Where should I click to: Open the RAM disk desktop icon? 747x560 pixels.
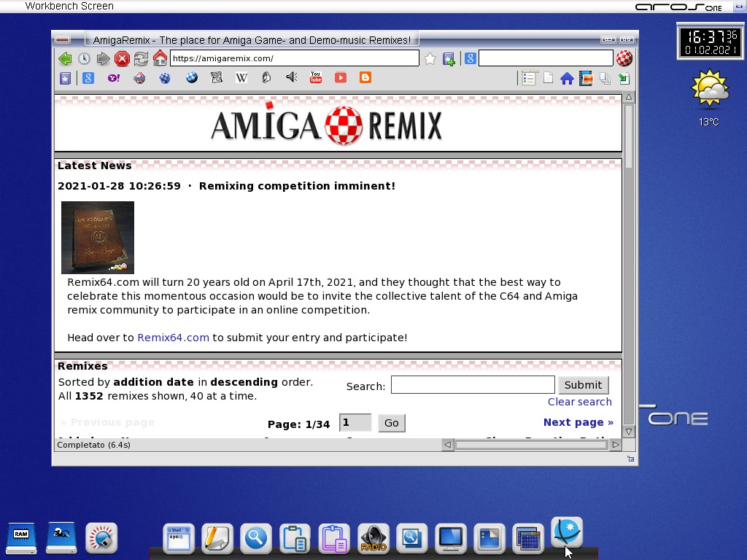pos(21,538)
